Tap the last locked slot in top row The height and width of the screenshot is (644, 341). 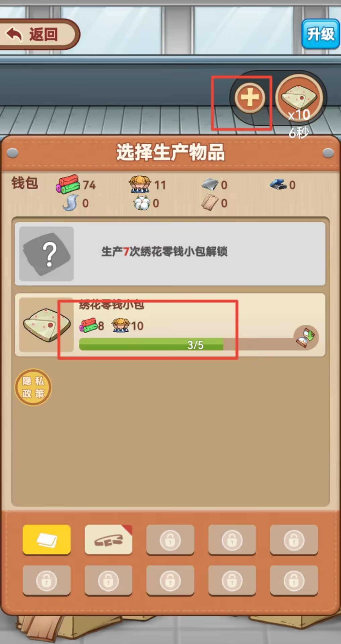pos(294,540)
